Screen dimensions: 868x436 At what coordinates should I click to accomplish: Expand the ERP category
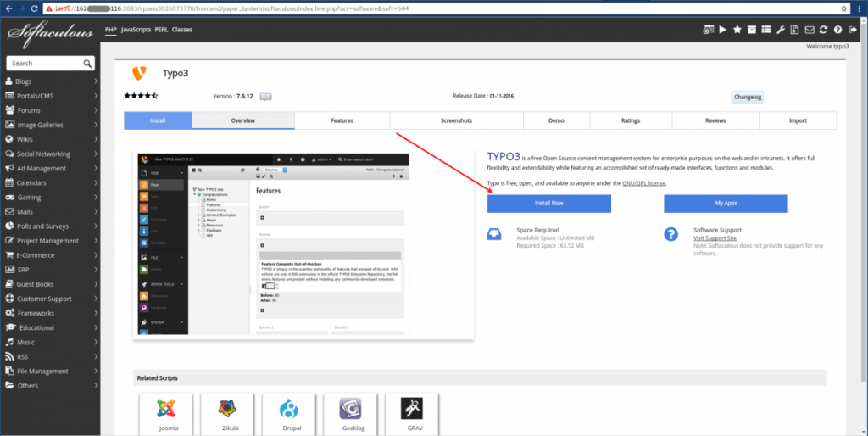tap(50, 270)
